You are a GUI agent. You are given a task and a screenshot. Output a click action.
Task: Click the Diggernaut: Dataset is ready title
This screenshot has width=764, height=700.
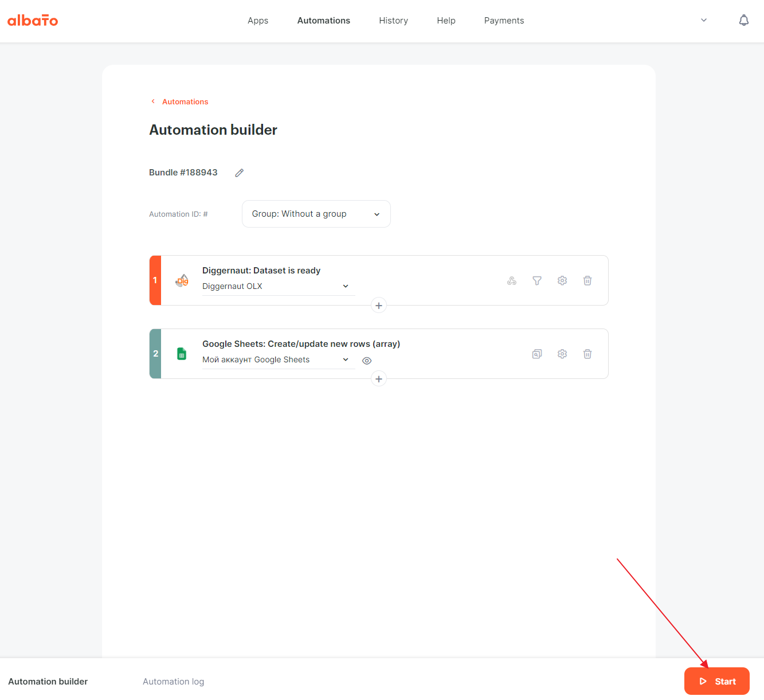tap(261, 271)
